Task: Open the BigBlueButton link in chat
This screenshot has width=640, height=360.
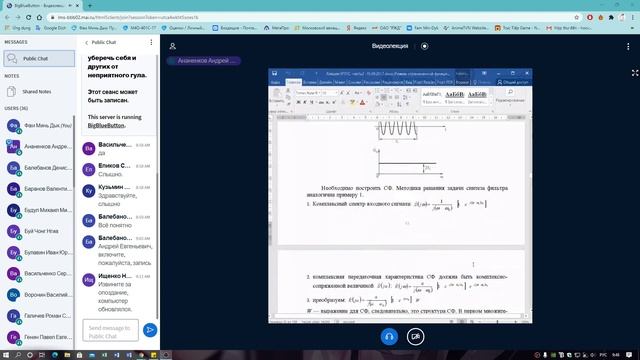Action: (x=106, y=125)
